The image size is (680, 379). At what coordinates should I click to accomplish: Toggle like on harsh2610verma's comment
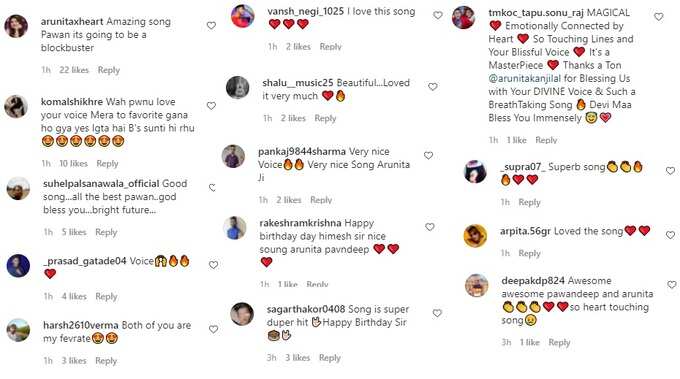pos(213,330)
